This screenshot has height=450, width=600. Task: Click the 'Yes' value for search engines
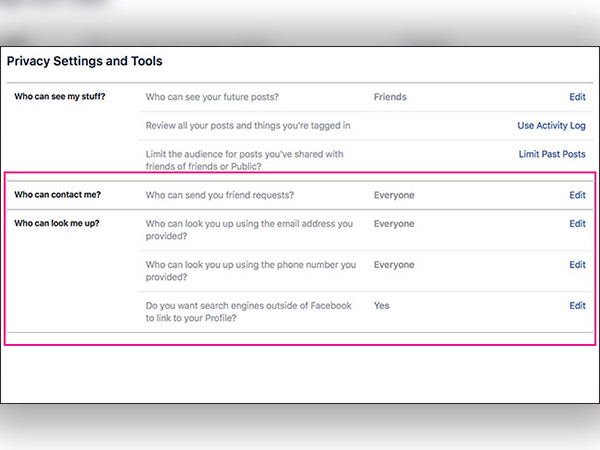[x=382, y=306]
